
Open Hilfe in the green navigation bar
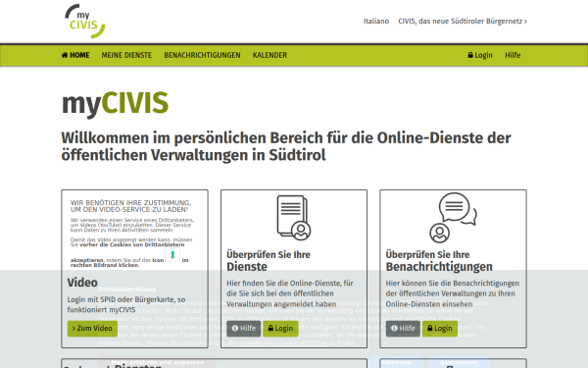(x=513, y=55)
